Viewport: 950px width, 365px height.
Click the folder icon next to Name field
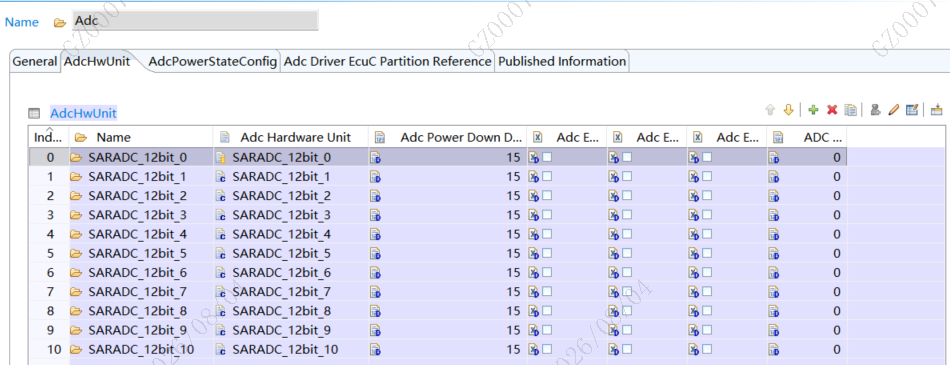(59, 22)
